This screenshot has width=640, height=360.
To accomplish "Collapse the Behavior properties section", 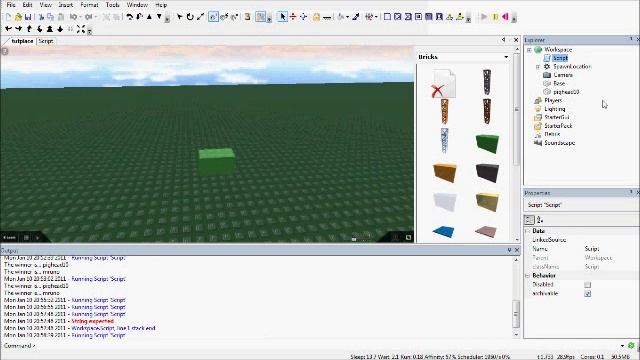I will 527,276.
